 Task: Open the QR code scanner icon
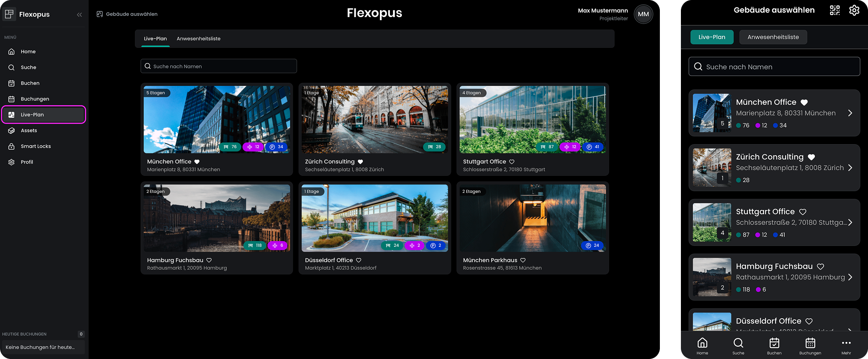coord(835,11)
